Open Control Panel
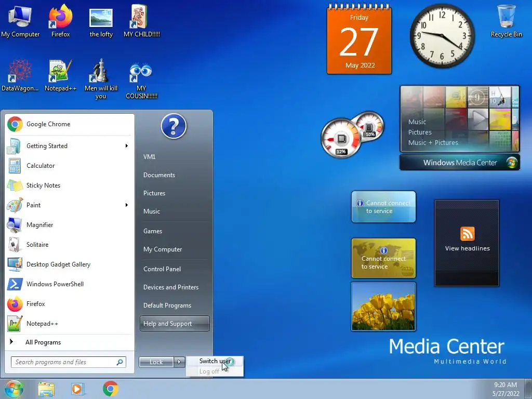532x399 pixels. click(x=175, y=269)
